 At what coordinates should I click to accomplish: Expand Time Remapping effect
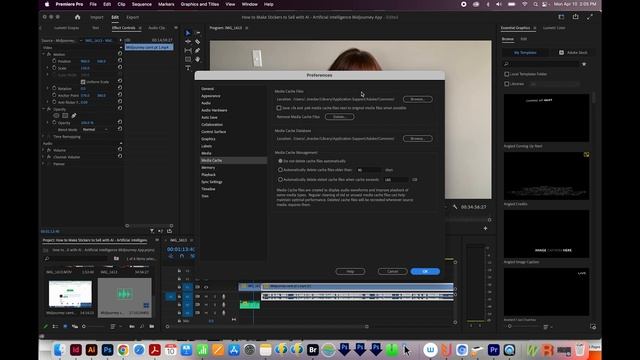tap(44, 137)
